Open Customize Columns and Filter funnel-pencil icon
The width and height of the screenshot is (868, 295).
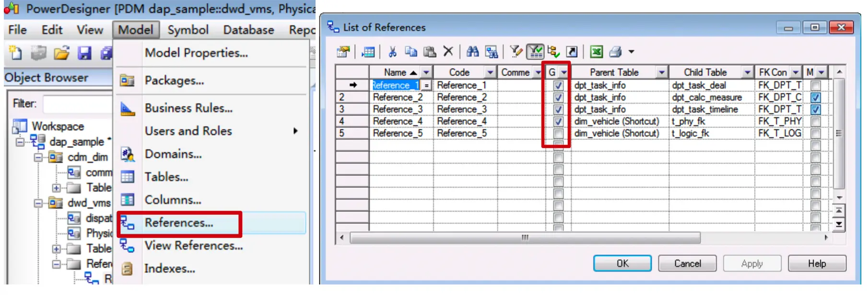click(x=516, y=52)
